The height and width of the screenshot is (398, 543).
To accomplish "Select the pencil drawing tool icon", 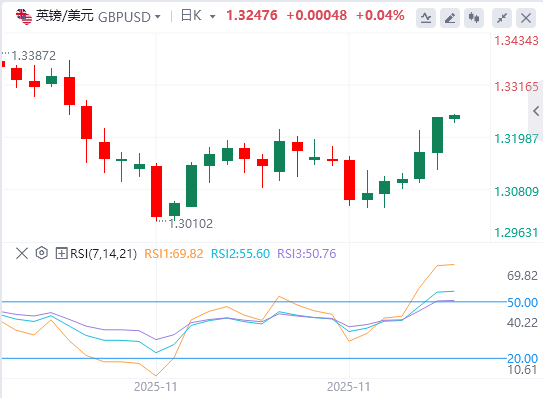I will click(450, 18).
